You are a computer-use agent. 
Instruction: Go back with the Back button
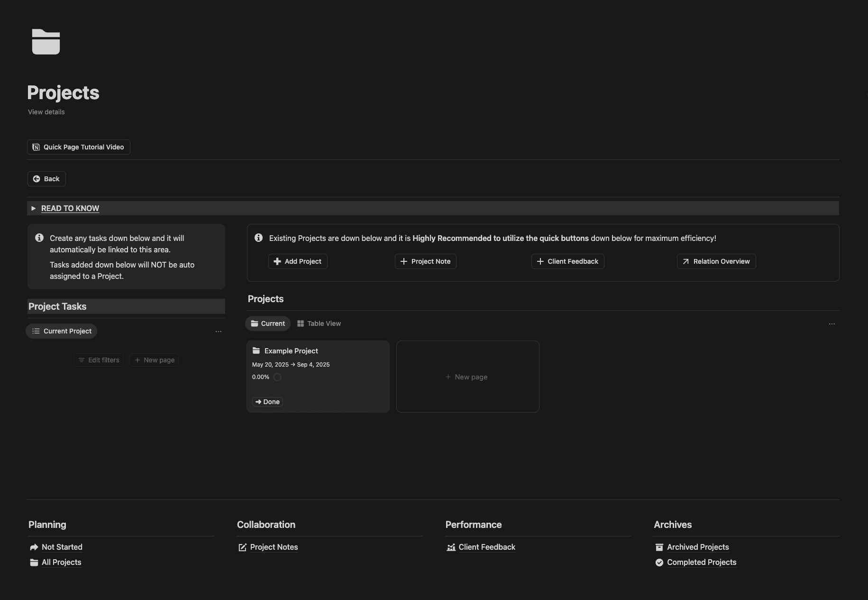46,179
